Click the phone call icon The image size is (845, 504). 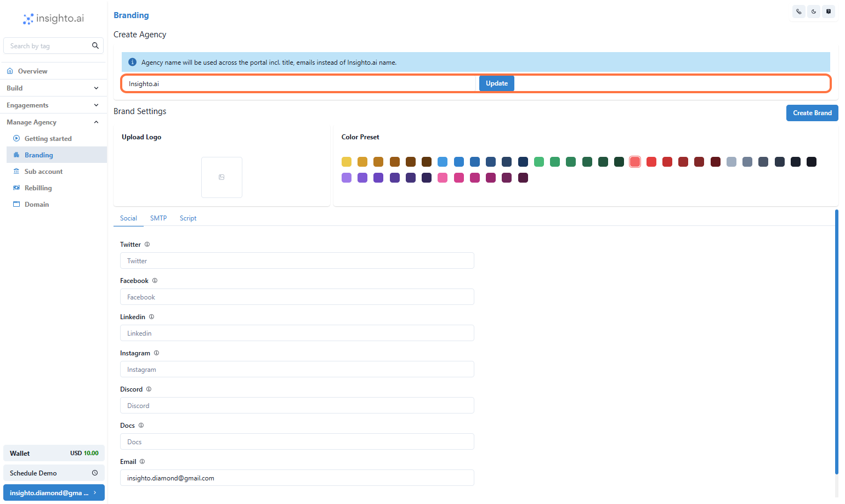(x=798, y=12)
